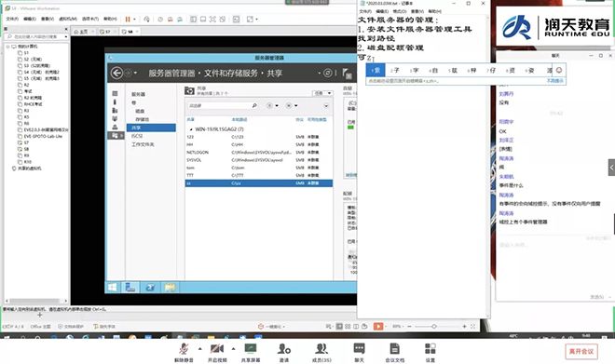This screenshot has height=364, width=615.
Task: Click the Start button in the guest taskbar
Action: (x=112, y=288)
